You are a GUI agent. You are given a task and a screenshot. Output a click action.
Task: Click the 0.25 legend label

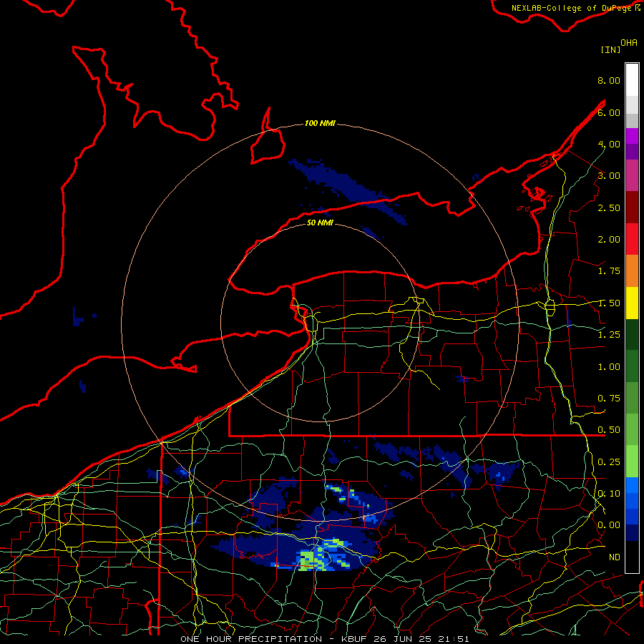608,462
